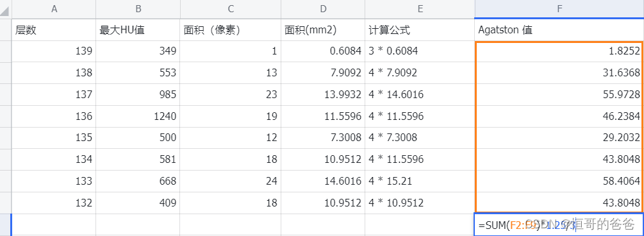Click the 最大HU值 header cell
Viewport: 644px width, 236px height.
(138, 30)
